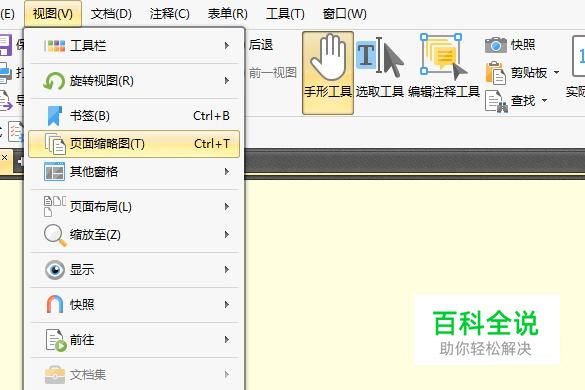585x390 pixels.
Task: Choose 文档集 menu entry text
Action: coord(88,374)
